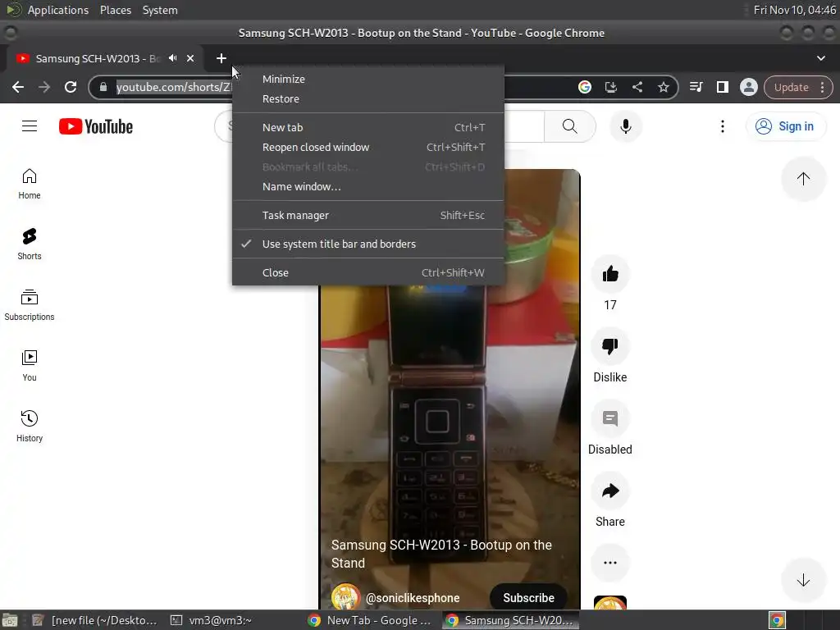The image size is (840, 630).
Task: Open the Applications menu in the top panel
Action: coord(58,10)
